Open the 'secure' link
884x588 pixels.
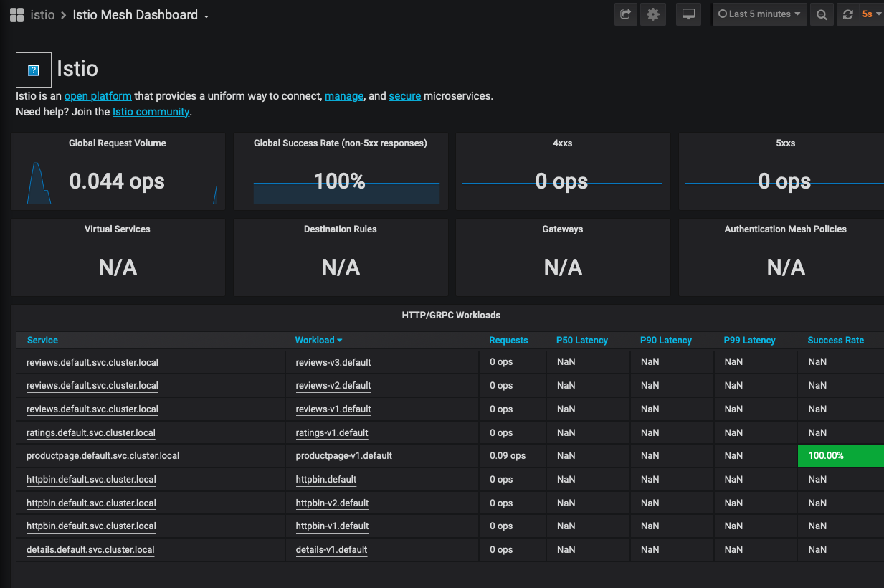405,96
